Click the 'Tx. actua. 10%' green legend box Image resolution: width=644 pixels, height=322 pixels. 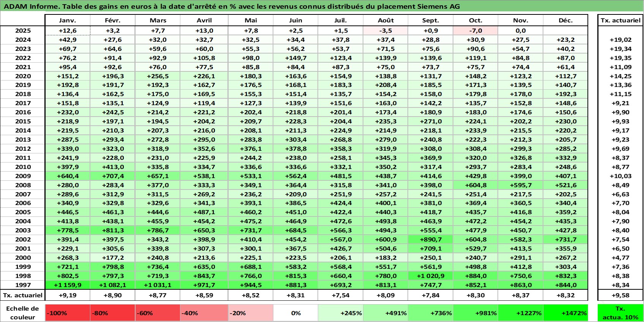click(x=620, y=313)
